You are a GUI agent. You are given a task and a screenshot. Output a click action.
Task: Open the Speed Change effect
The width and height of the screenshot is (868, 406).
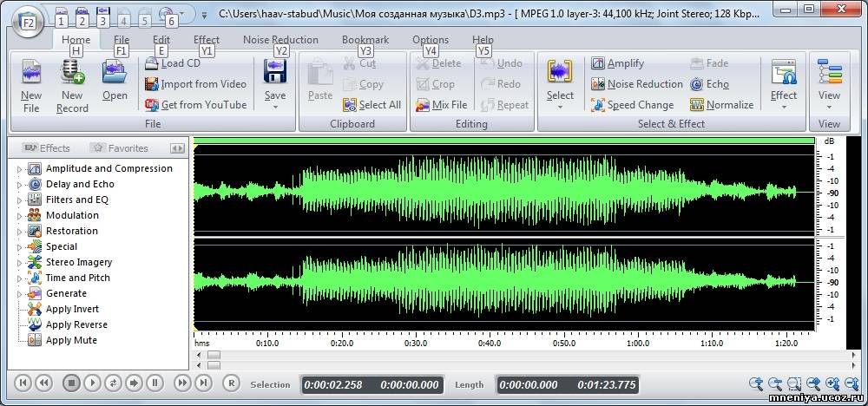click(632, 105)
